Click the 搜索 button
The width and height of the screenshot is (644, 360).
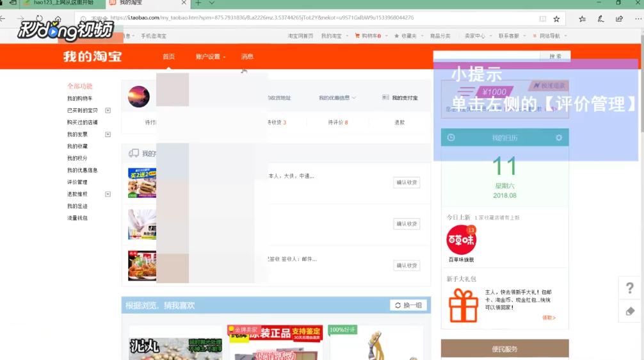tap(555, 56)
